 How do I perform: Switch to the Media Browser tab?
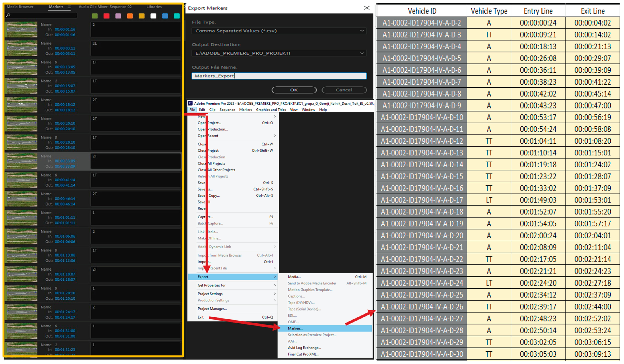20,7
